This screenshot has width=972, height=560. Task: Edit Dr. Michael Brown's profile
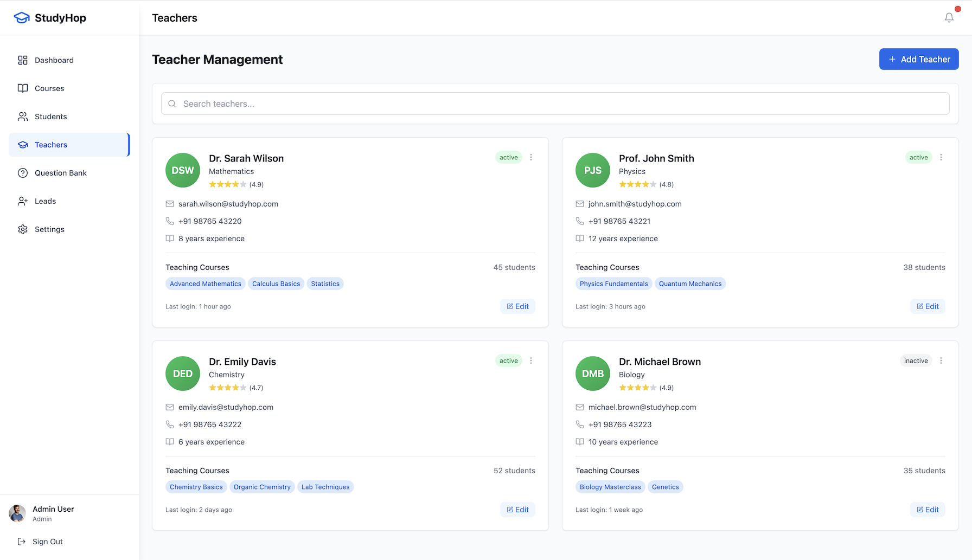(x=928, y=510)
